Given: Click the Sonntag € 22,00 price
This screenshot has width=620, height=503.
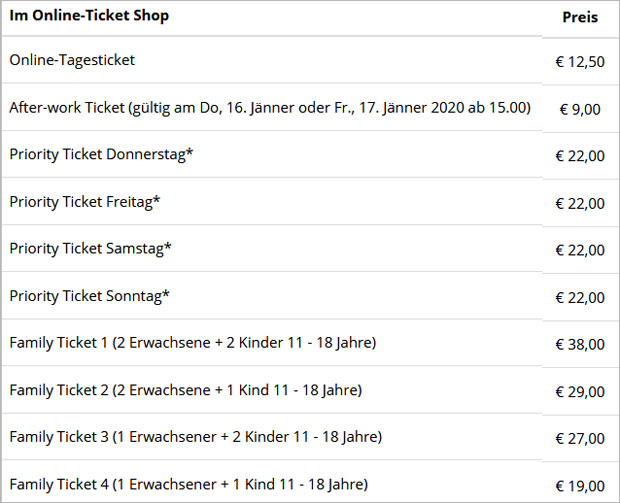Looking at the screenshot, I should (580, 297).
